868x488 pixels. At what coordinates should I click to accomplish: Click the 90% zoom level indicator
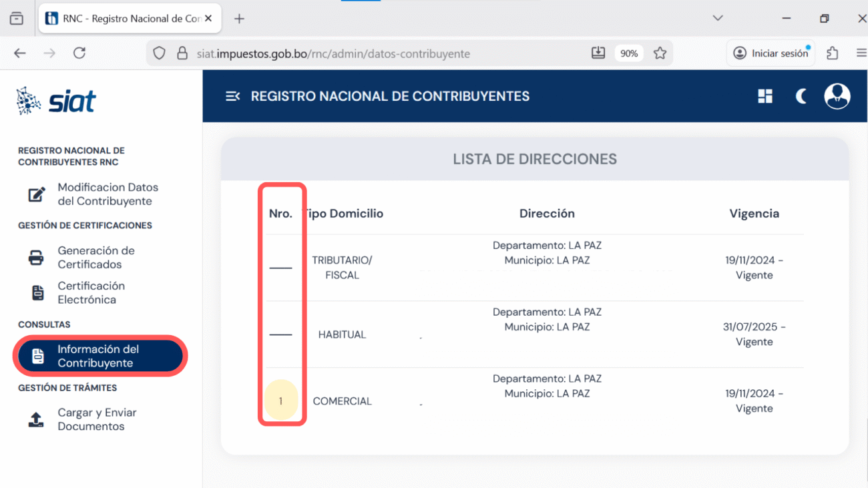[x=628, y=53]
